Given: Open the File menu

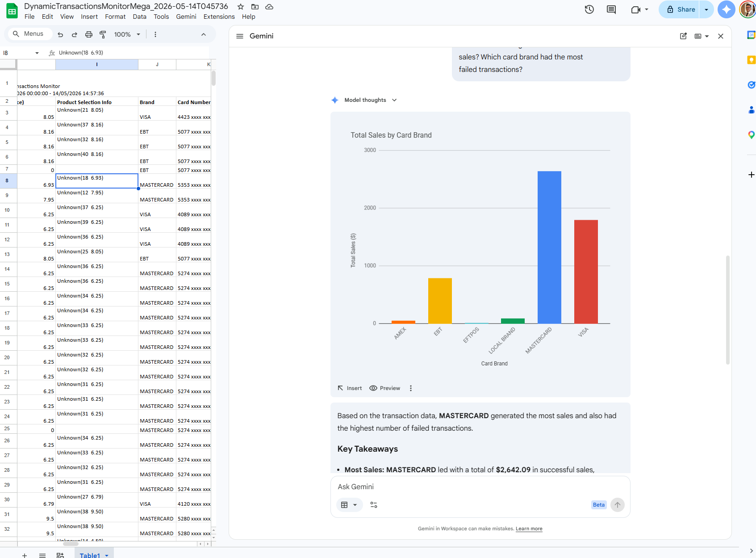Looking at the screenshot, I should pos(29,17).
